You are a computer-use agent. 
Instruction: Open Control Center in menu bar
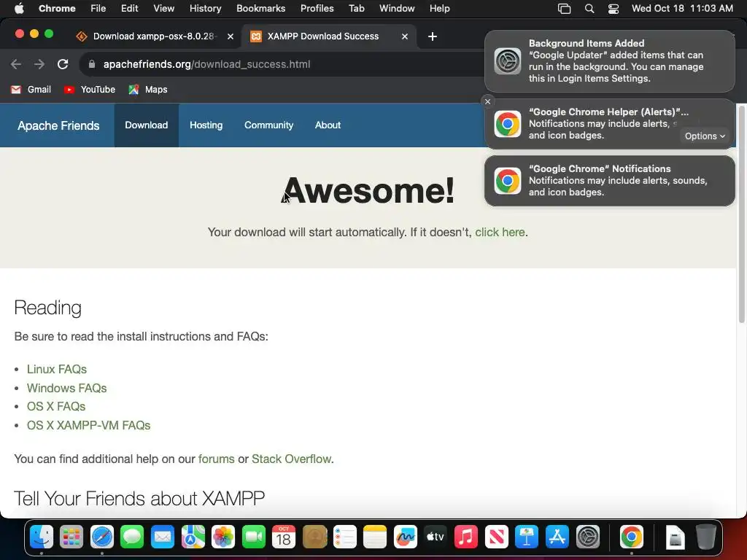(x=613, y=9)
